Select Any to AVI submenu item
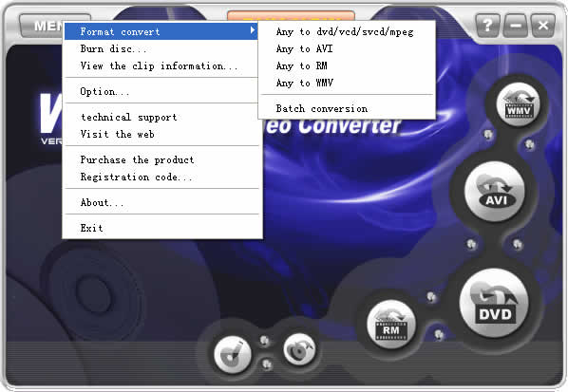Image resolution: width=568 pixels, height=392 pixels. pyautogui.click(x=347, y=48)
